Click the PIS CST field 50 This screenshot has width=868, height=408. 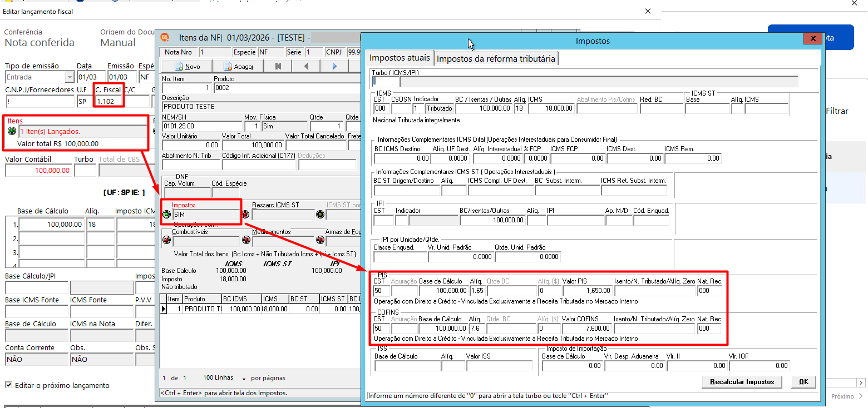381,291
